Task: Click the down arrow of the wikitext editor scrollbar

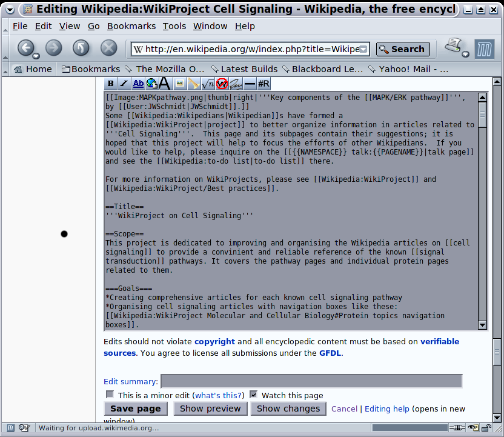Action: tap(482, 325)
